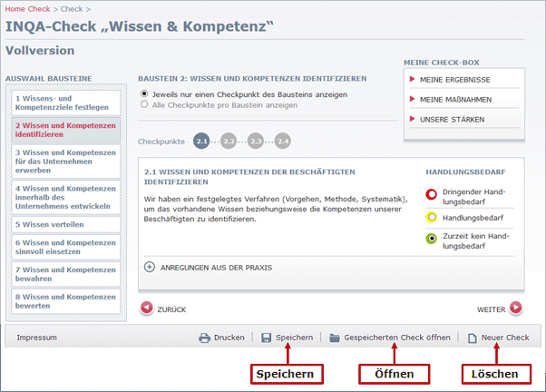Open Baustein 5 Wissen verteilen
Image resolution: width=546 pixels, height=392 pixels.
point(66,224)
